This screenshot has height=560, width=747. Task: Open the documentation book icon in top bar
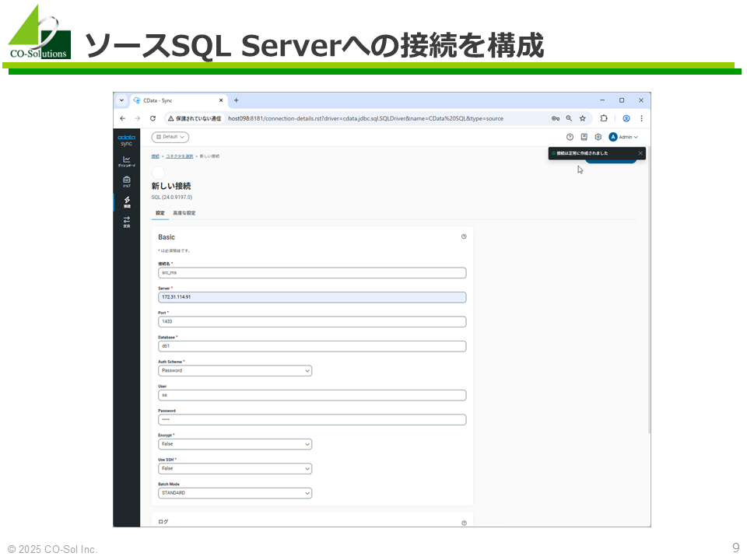tap(584, 137)
